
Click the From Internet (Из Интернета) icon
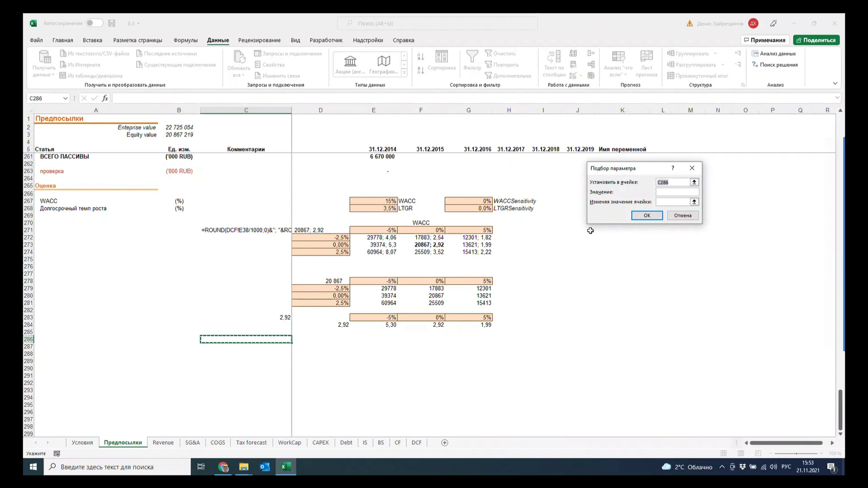tap(63, 65)
